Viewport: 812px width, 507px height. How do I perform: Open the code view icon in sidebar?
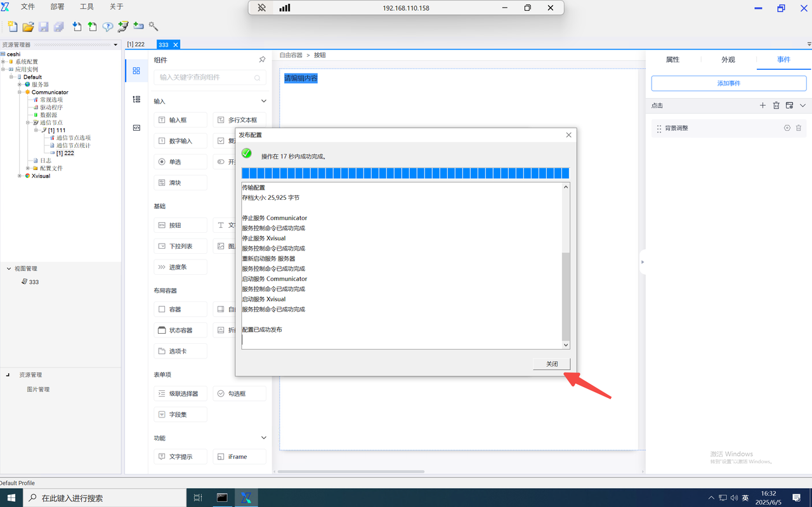[136, 128]
